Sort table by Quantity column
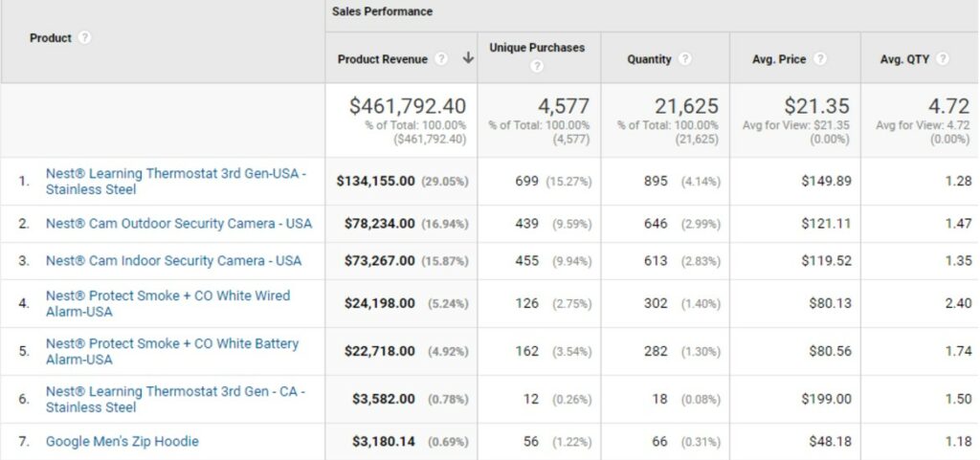Image resolution: width=980 pixels, height=460 pixels. [649, 58]
